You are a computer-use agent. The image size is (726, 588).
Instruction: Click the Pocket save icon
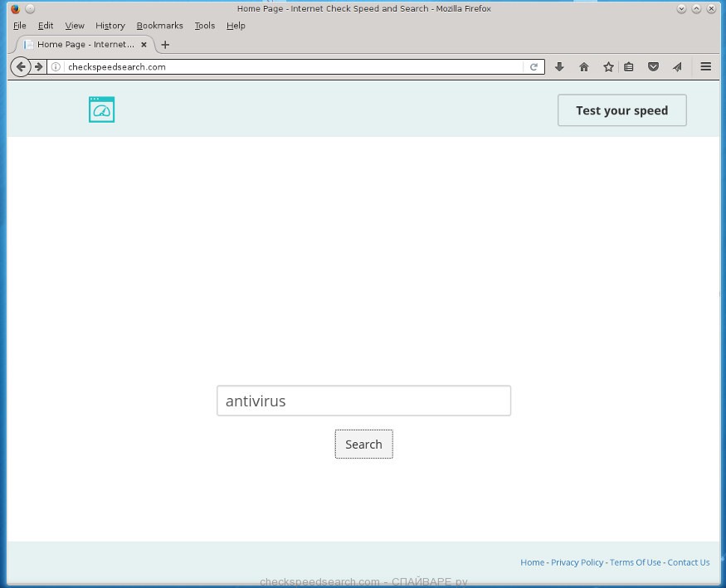[x=653, y=67]
